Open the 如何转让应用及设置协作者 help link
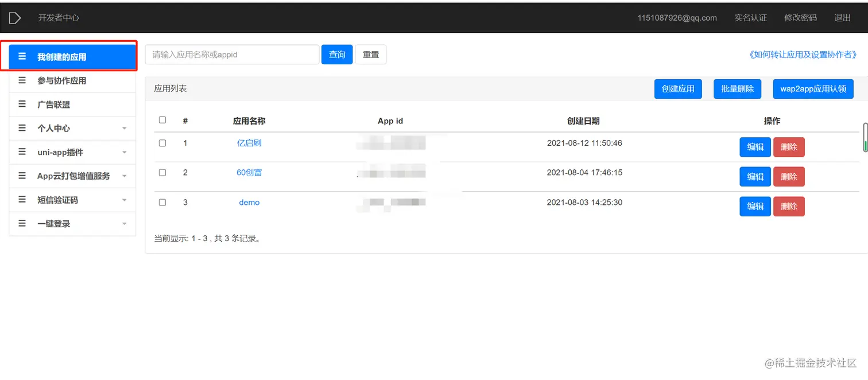868x380 pixels. (x=803, y=55)
